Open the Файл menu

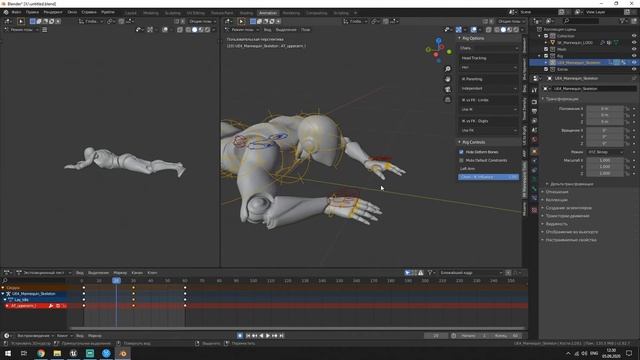17,12
